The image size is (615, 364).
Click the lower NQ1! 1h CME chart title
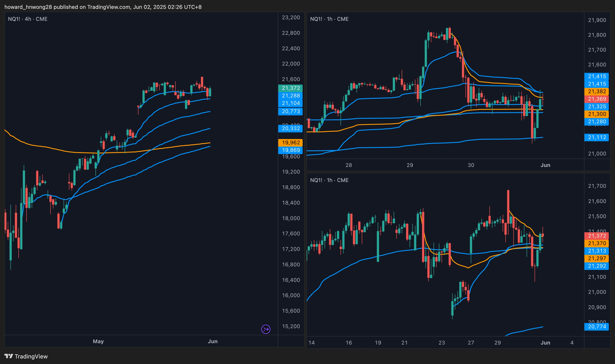329,180
